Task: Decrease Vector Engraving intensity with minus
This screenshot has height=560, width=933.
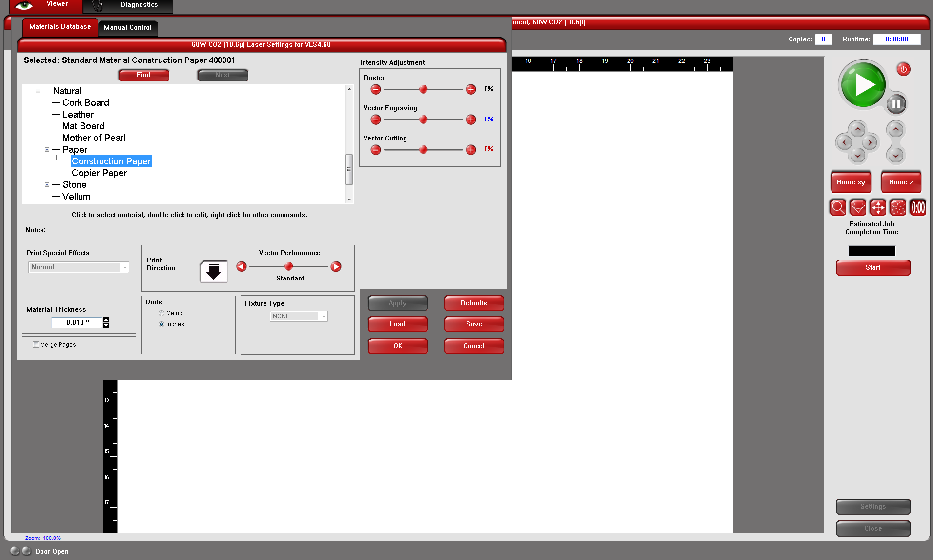Action: [375, 120]
